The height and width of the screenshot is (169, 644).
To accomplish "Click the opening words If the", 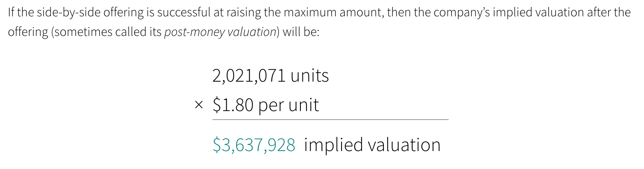I will tap(21, 13).
